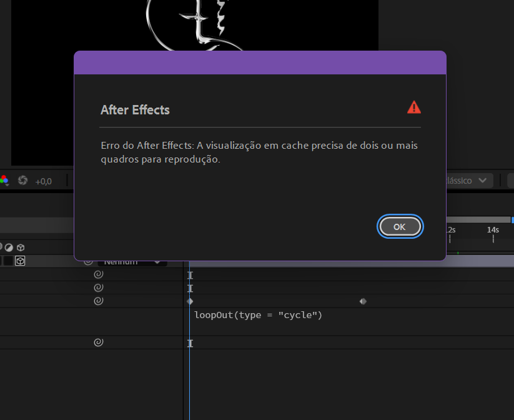Select the loopOut cycle expression text
The width and height of the screenshot is (514, 420).
pos(259,315)
